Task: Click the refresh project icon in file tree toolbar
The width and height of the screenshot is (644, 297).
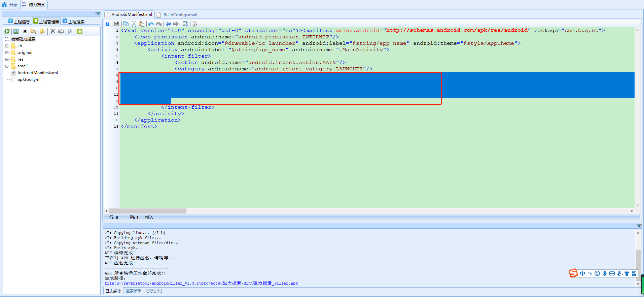Action: pos(7,31)
